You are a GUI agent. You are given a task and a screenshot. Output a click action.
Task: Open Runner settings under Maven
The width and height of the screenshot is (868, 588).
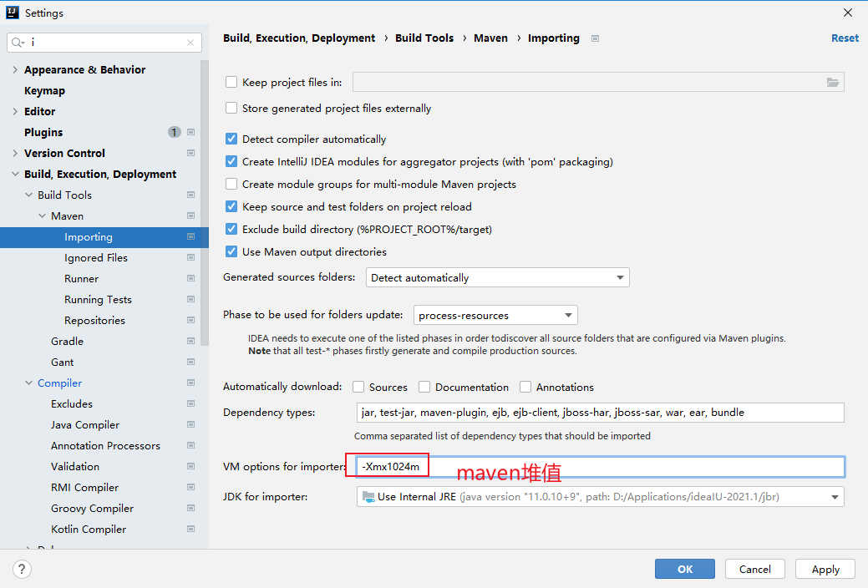tap(81, 278)
